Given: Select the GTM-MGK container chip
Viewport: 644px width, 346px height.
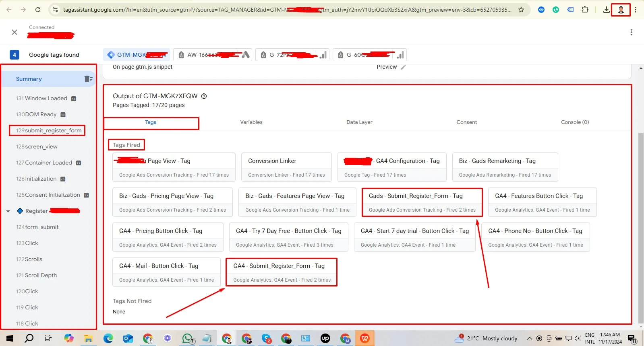Looking at the screenshot, I should (137, 55).
